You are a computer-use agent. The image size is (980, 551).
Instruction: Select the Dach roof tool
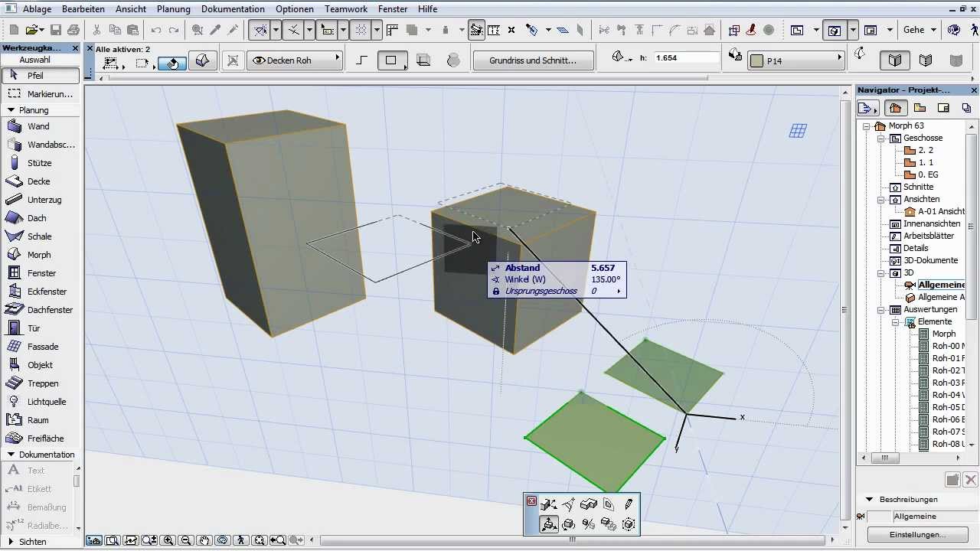40,218
